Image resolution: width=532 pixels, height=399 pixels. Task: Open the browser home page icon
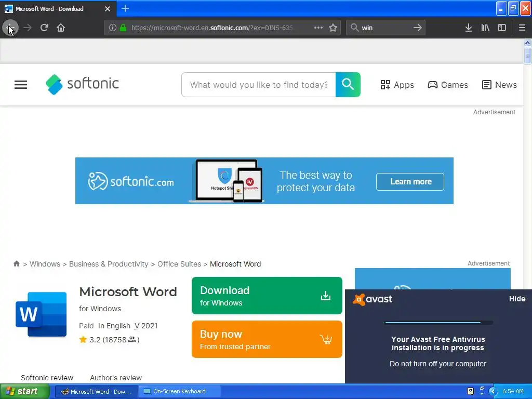tap(61, 28)
